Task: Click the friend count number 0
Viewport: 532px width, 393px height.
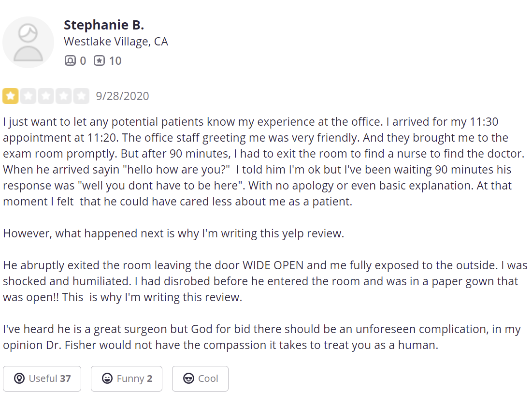Action: [83, 61]
